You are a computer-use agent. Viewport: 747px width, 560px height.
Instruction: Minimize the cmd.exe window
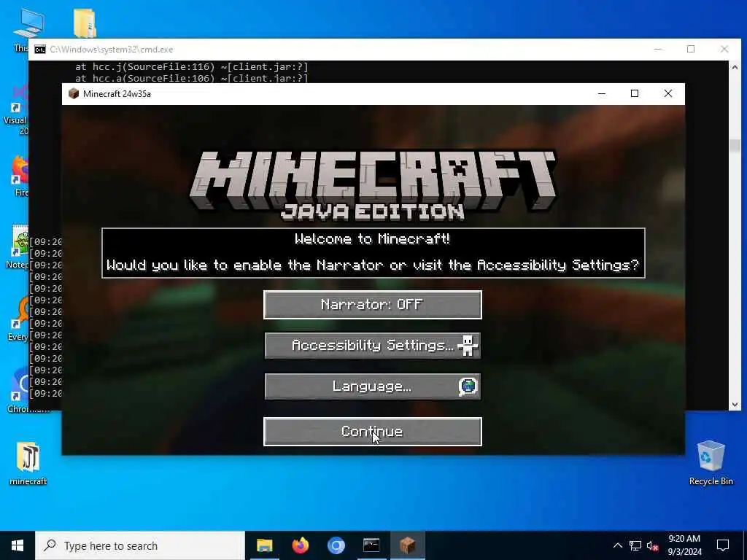(658, 49)
